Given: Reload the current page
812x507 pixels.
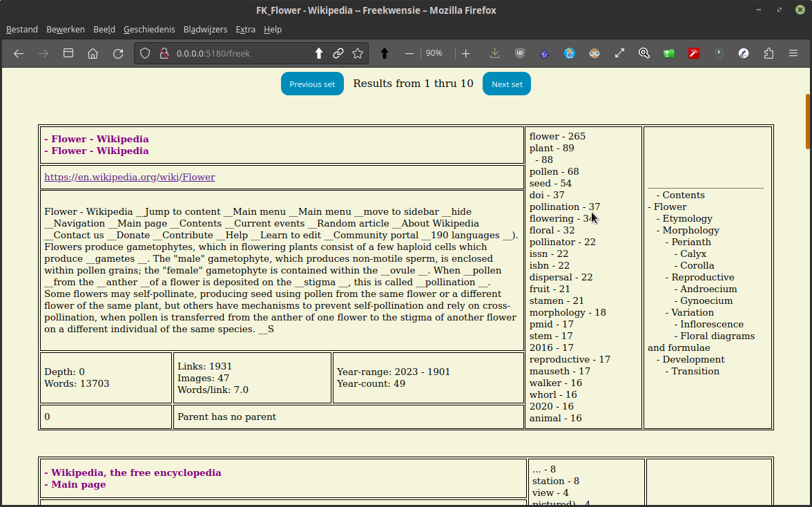Looking at the screenshot, I should (118, 53).
